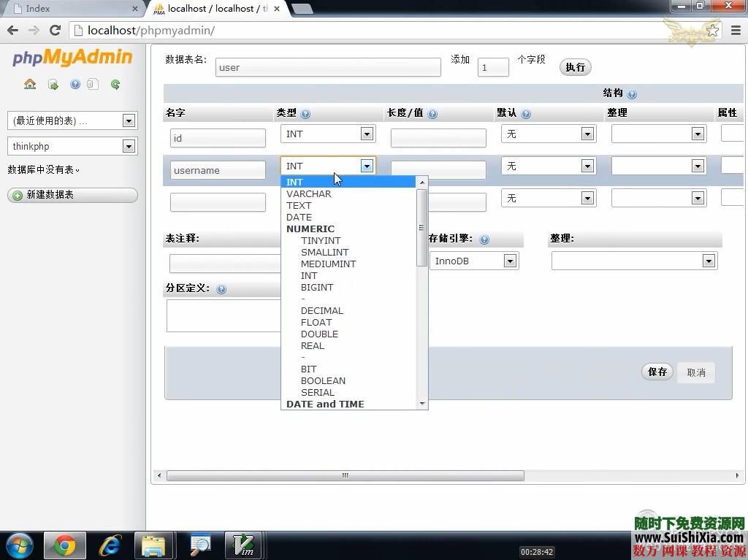Image resolution: width=748 pixels, height=560 pixels.
Task: Open Google Chrome from the taskbar
Action: click(64, 545)
